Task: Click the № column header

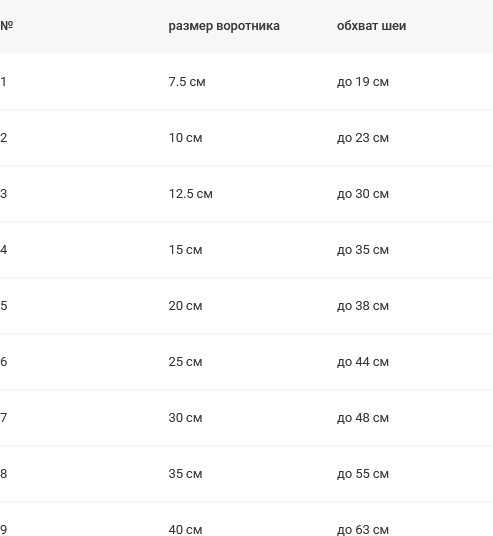Action: coord(6,26)
